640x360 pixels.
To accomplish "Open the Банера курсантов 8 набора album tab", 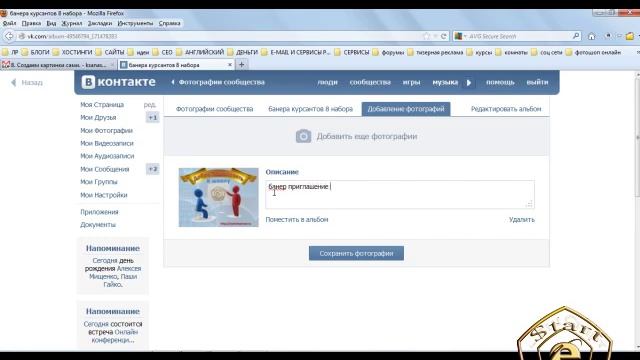I will click(x=310, y=109).
